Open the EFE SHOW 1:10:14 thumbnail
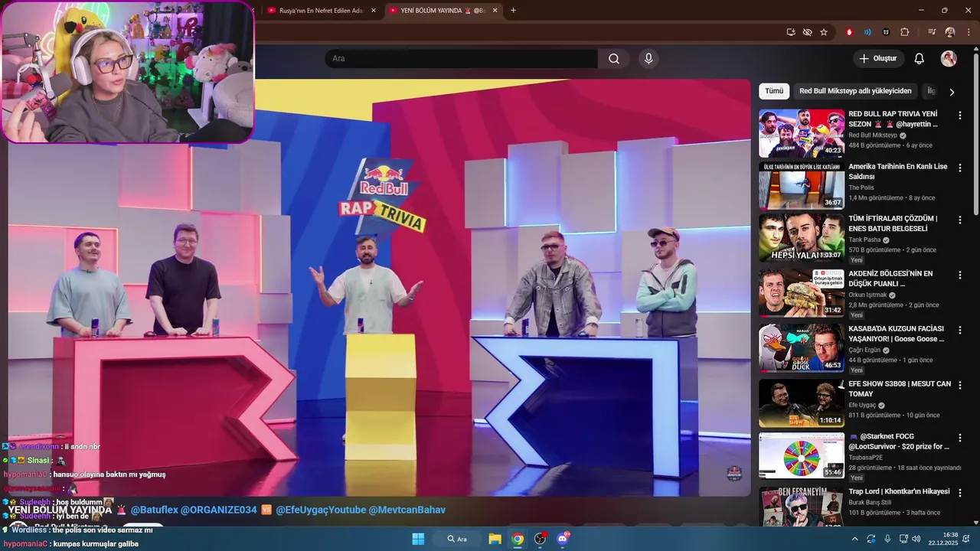Viewport: 980px width, 551px height. (x=802, y=403)
